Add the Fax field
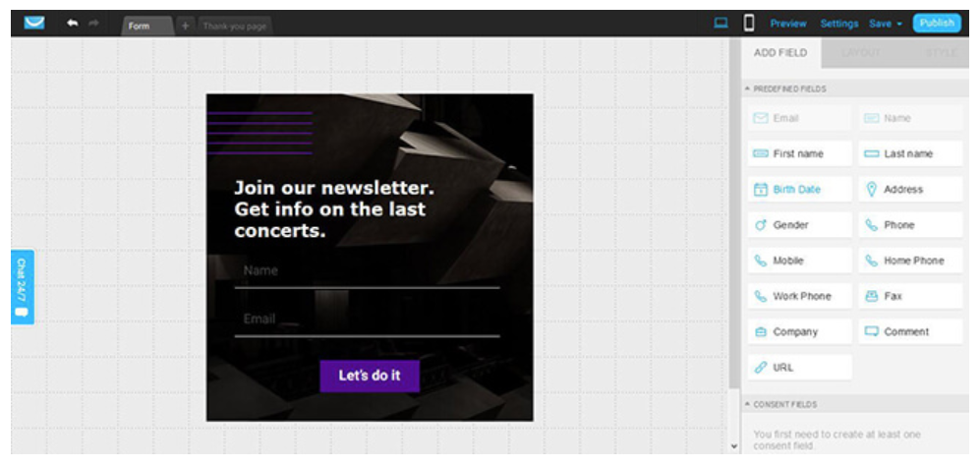This screenshot has height=467, width=980. (910, 296)
